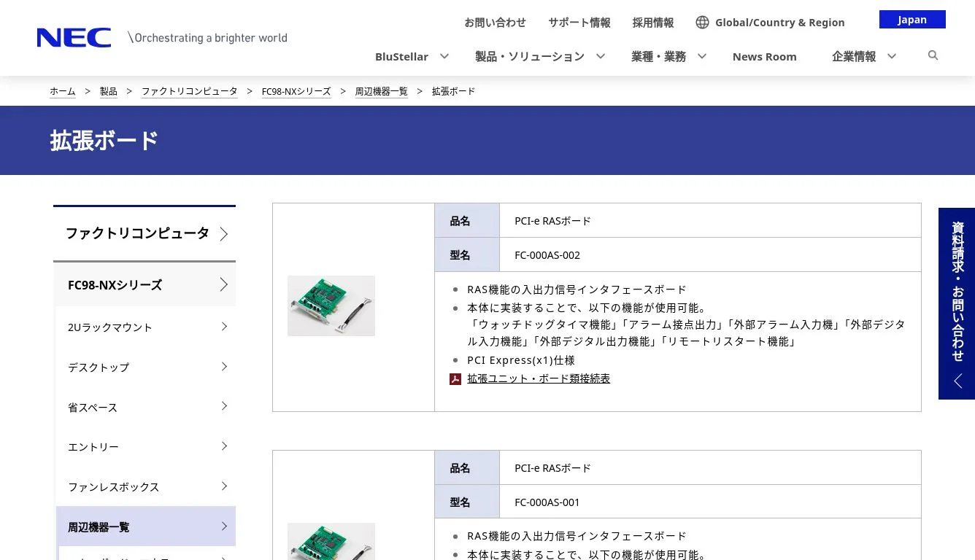Go to FC98-NXシリーズ breadcrumb
The width and height of the screenshot is (975, 560).
pyautogui.click(x=296, y=91)
